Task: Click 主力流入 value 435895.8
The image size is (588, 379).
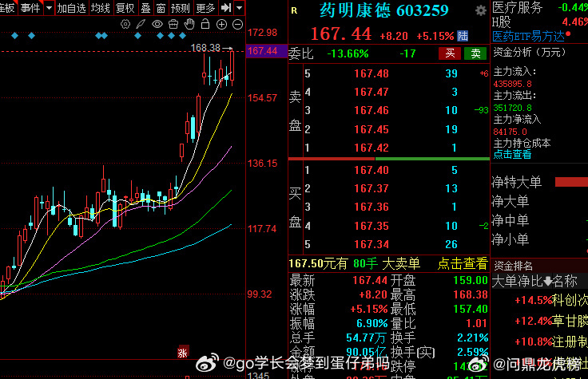Action: (512, 84)
